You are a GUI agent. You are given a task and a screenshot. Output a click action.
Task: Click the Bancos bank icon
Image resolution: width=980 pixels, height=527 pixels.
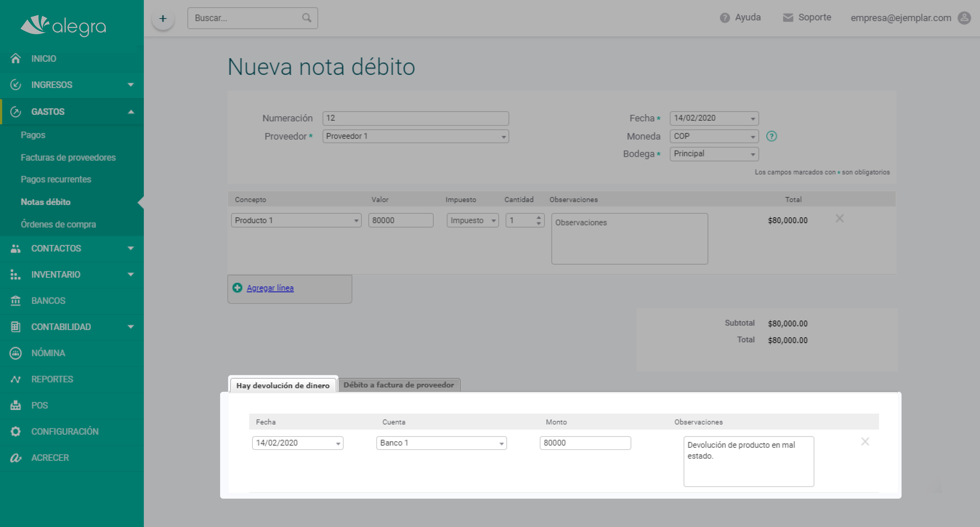click(x=16, y=300)
